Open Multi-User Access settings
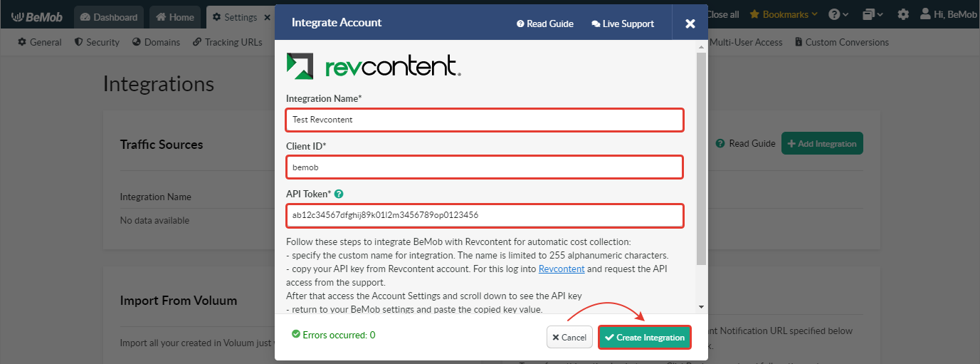The height and width of the screenshot is (364, 980). 746,42
